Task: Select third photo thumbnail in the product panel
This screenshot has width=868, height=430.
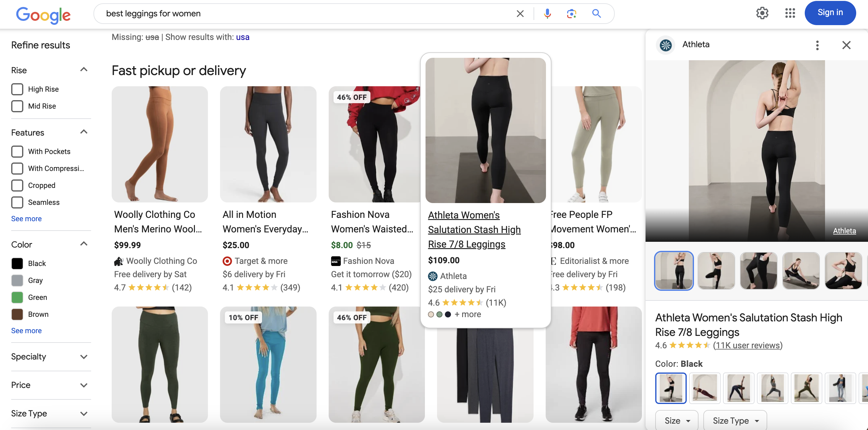Action: tap(758, 271)
